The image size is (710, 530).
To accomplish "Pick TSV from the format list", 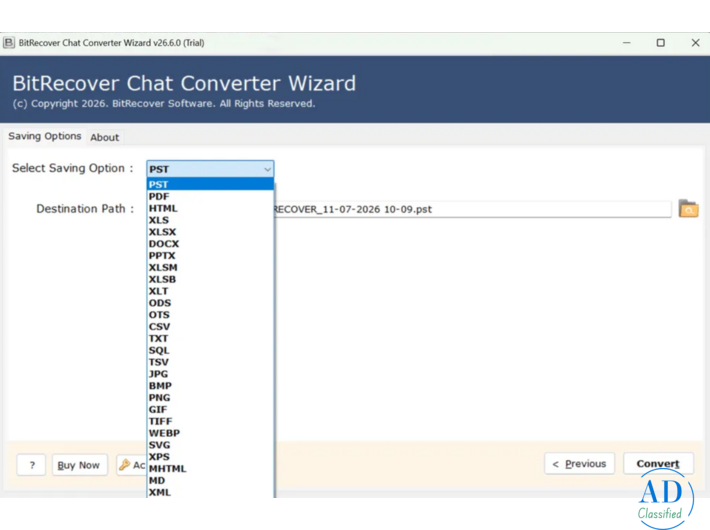I will tap(210, 362).
